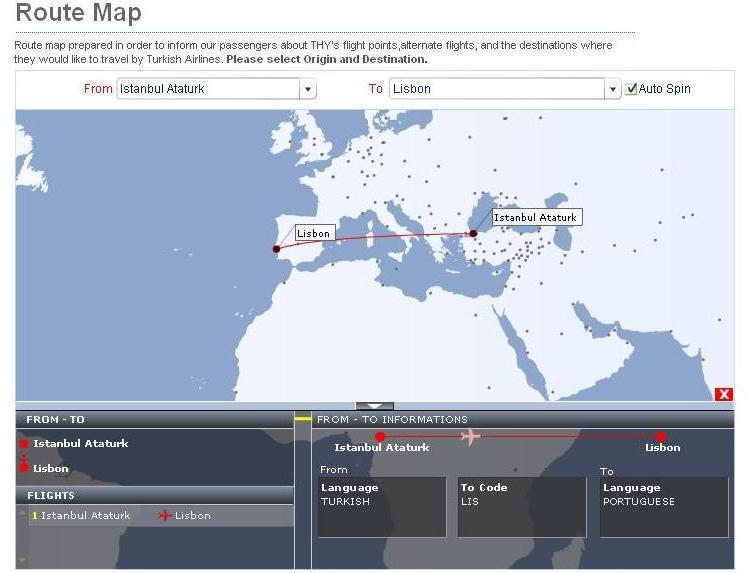Select Istanbul Ataturk in From-To list

pyautogui.click(x=81, y=443)
